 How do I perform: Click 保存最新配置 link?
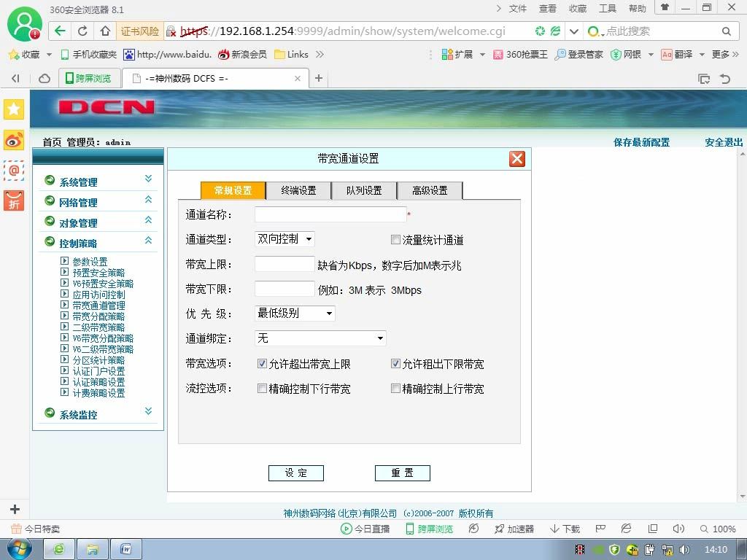coord(641,142)
